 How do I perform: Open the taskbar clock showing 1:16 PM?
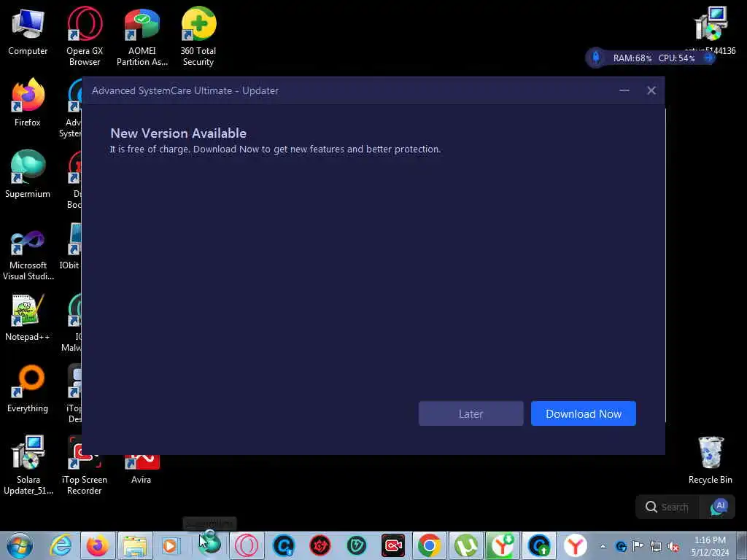coord(710,546)
